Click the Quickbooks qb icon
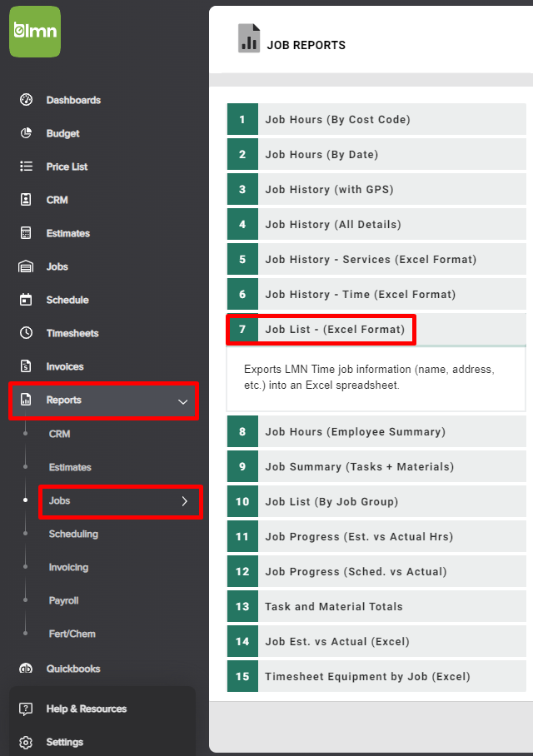This screenshot has height=756, width=533. tap(26, 669)
